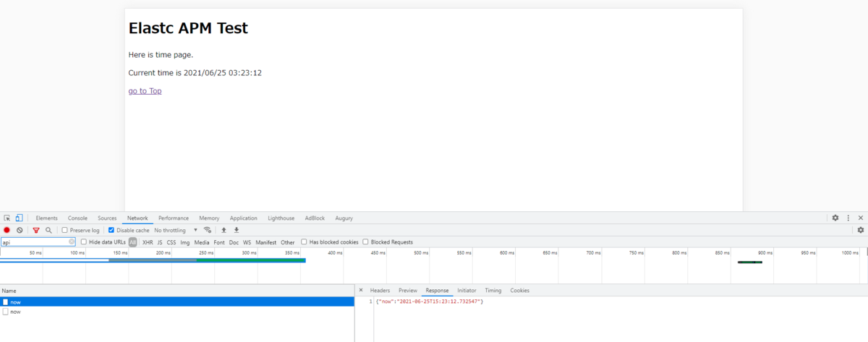868x342 pixels.
Task: Filter requests by JS
Action: click(x=160, y=242)
